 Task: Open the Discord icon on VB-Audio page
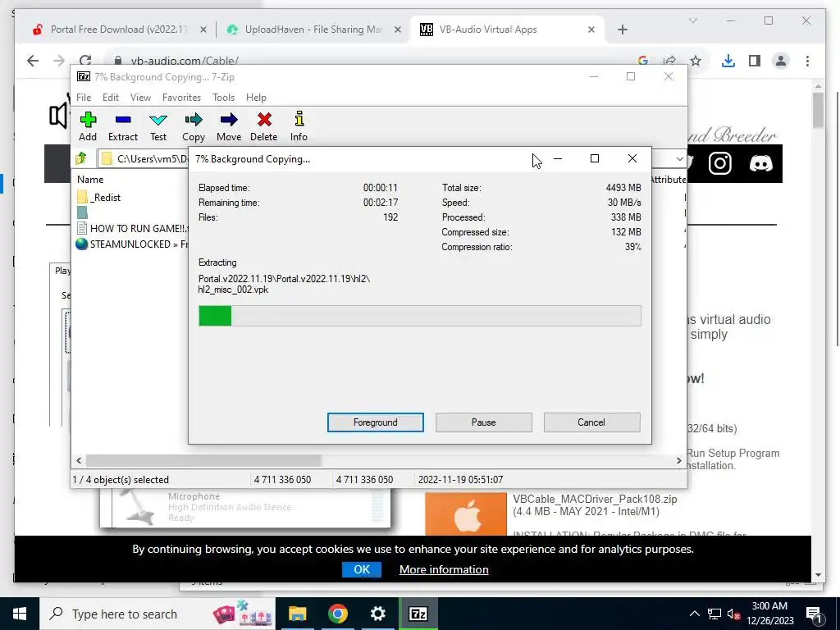[760, 163]
